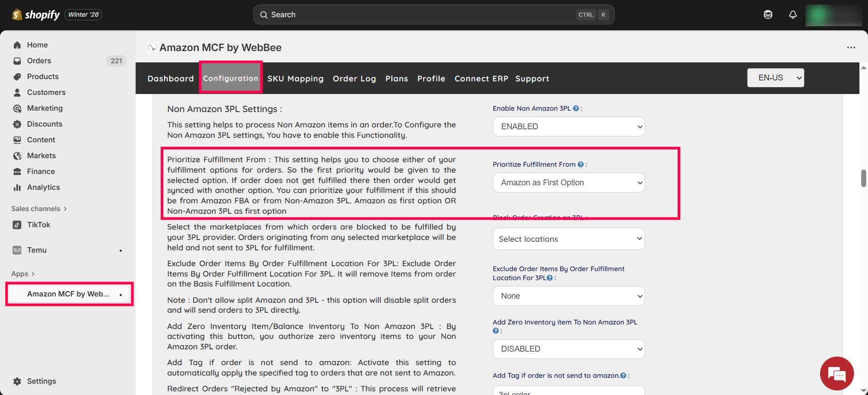Open the DISABLED zero inventory dropdown
The width and height of the screenshot is (868, 395).
click(x=568, y=349)
